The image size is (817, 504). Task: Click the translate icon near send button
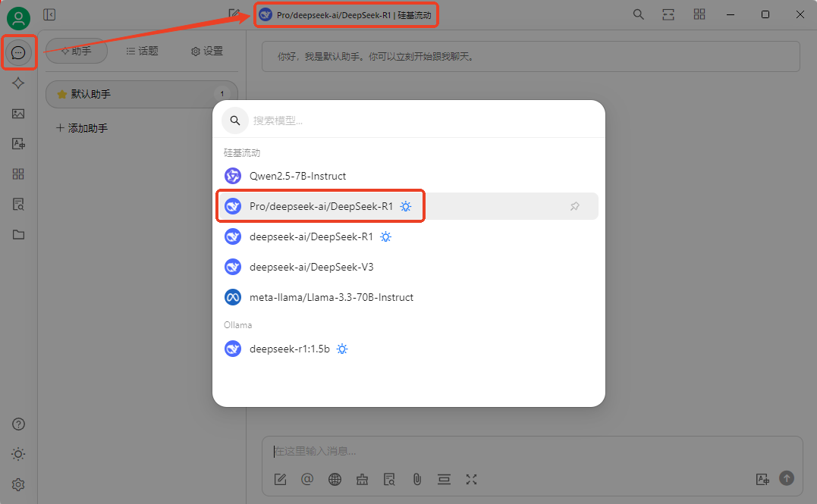pyautogui.click(x=762, y=479)
